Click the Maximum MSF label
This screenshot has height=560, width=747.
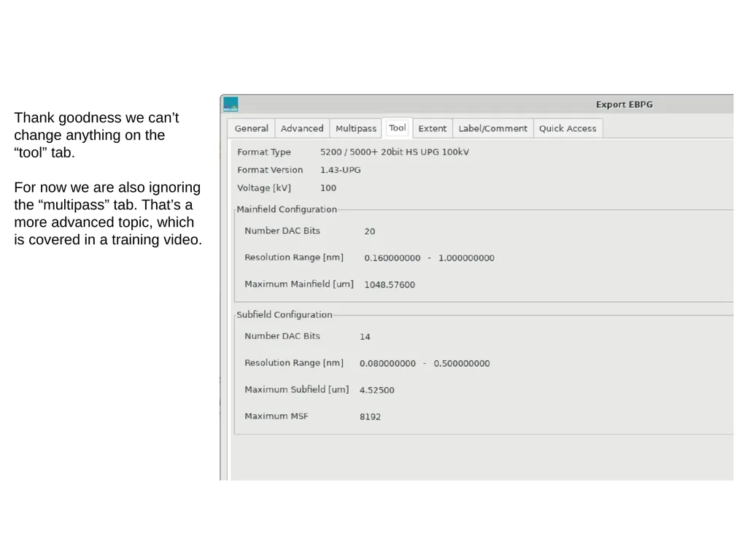(x=276, y=416)
